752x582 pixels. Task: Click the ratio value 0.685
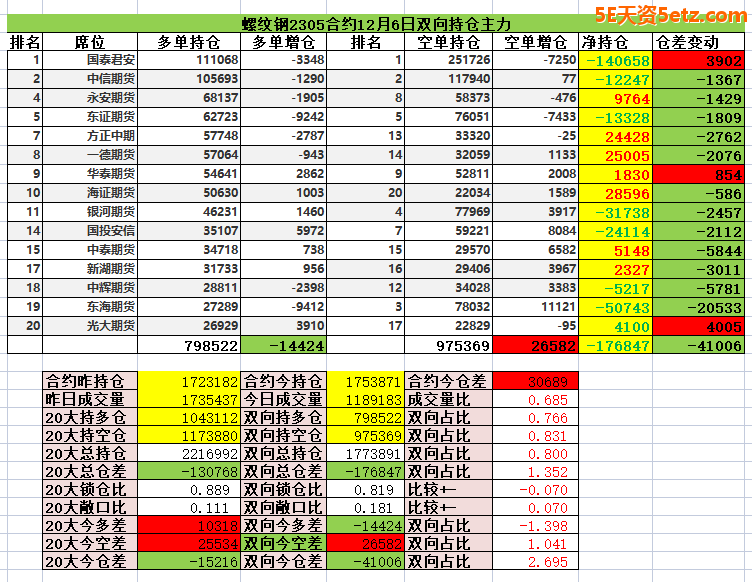(x=535, y=399)
